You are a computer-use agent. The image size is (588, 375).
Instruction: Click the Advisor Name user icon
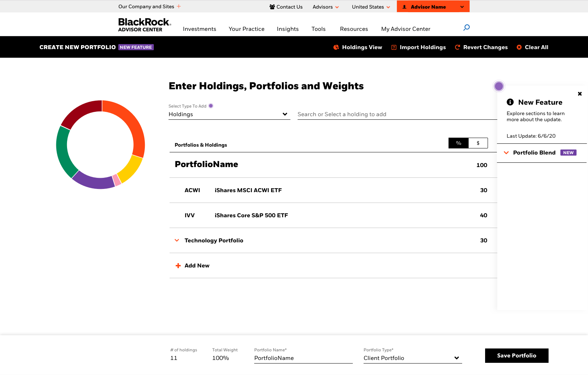point(404,7)
